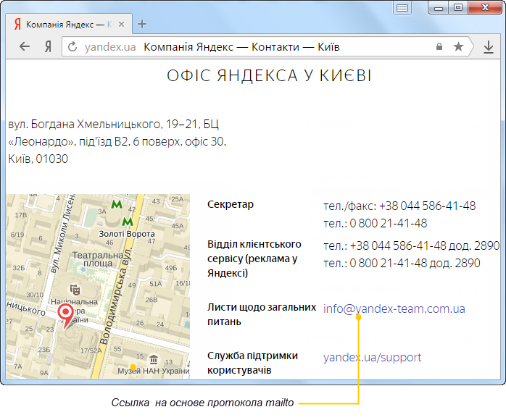Image resolution: width=506 pixels, height=420 pixels.
Task: Select the Компанія Яндекс tab
Action: click(x=69, y=24)
